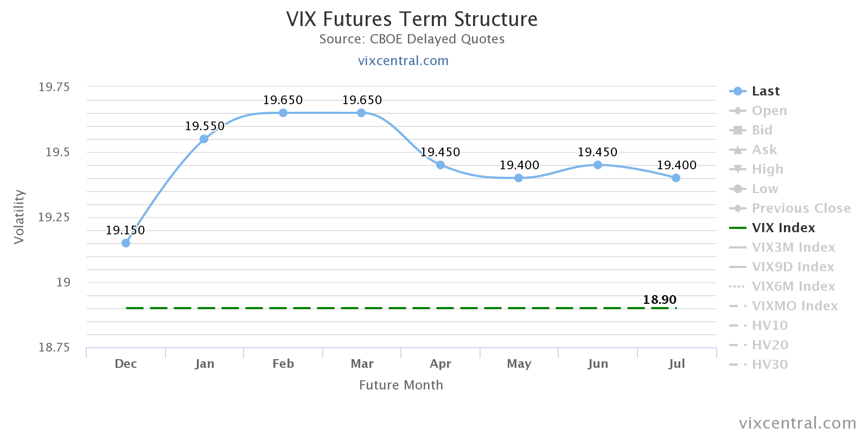
Task: Show the VIXMO Index line
Action: coord(794,306)
